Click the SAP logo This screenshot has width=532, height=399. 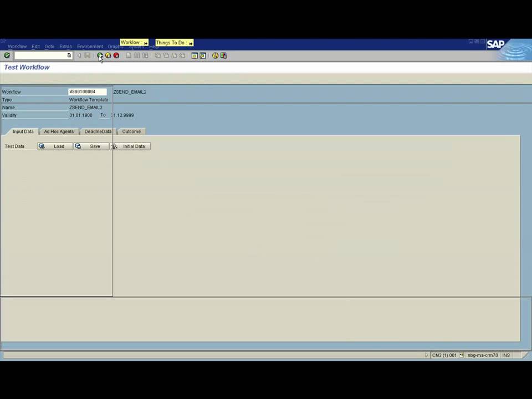495,44
